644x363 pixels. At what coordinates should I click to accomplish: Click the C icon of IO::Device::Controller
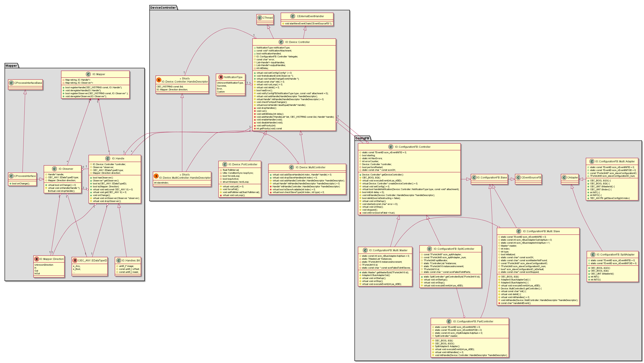[x=281, y=42]
